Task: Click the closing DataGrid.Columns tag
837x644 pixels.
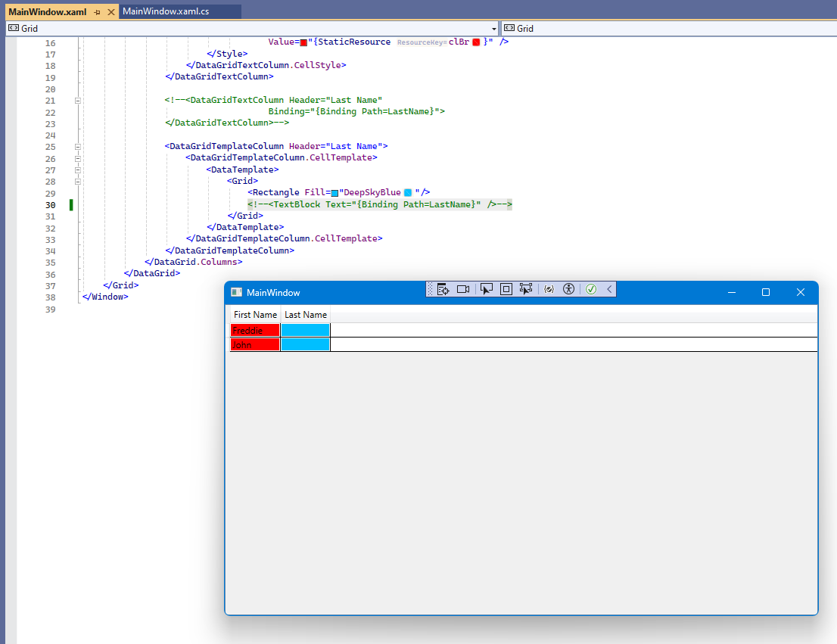Action: point(193,262)
